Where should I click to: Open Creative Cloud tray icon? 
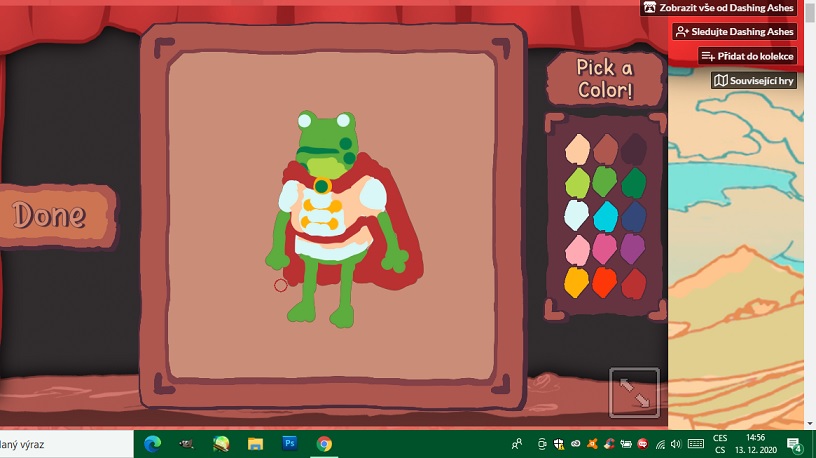coord(576,444)
